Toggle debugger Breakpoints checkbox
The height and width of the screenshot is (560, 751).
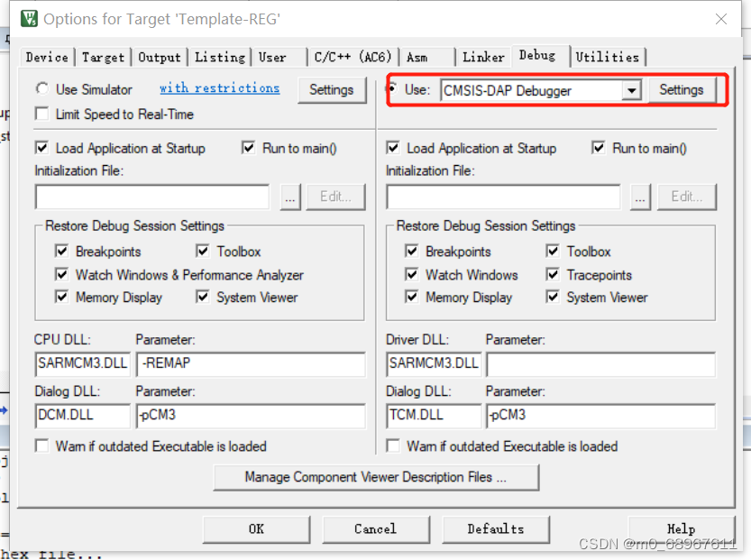[411, 251]
